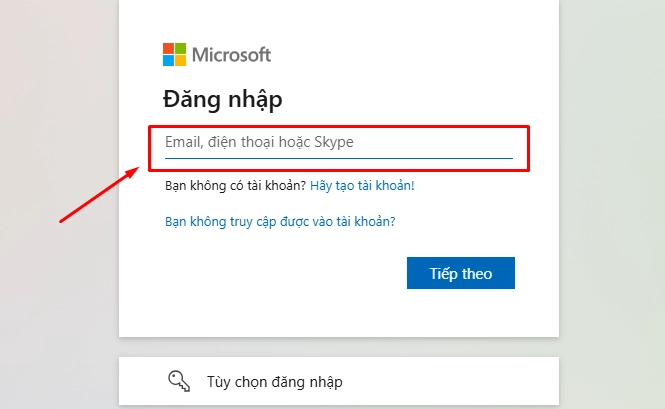
Task: Select the green square of Microsoft logo
Action: (180, 48)
